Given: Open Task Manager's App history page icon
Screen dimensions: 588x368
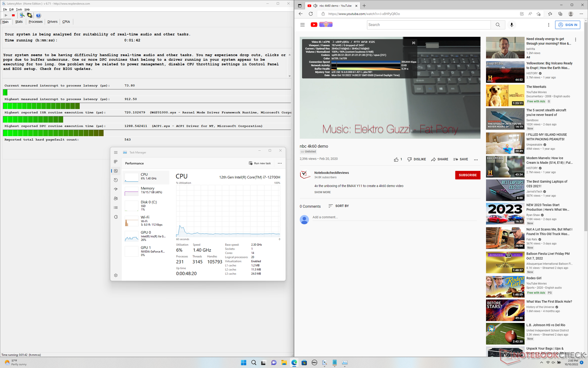Looking at the screenshot, I should [116, 180].
